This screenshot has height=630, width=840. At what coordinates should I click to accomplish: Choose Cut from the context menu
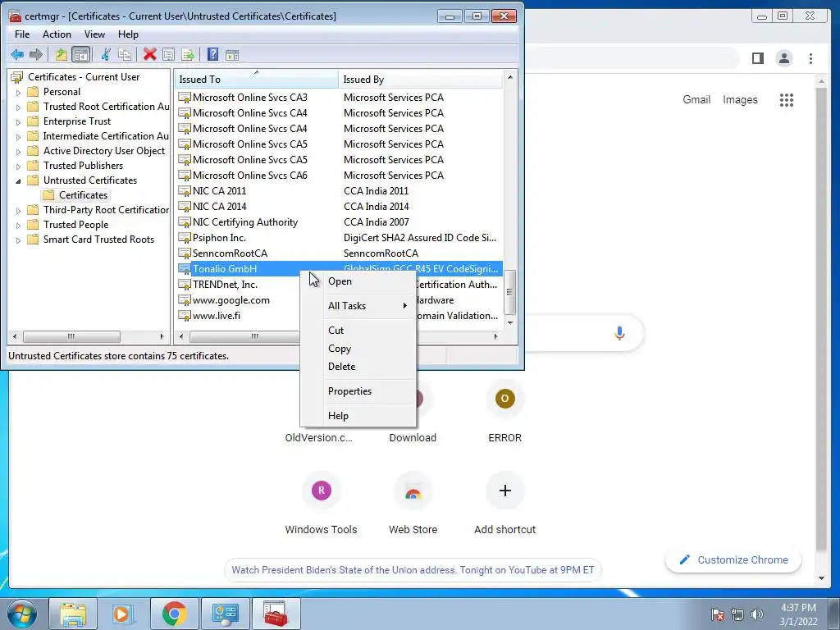tap(358, 331)
